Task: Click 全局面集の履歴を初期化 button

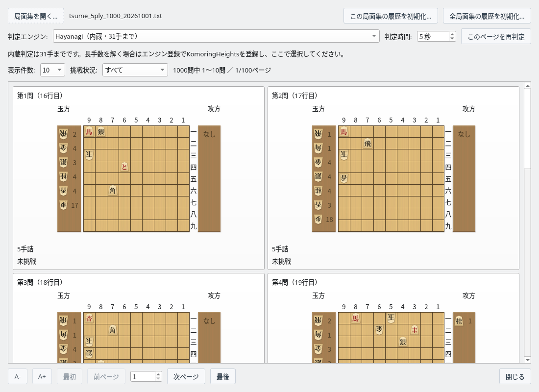Action: [487, 16]
